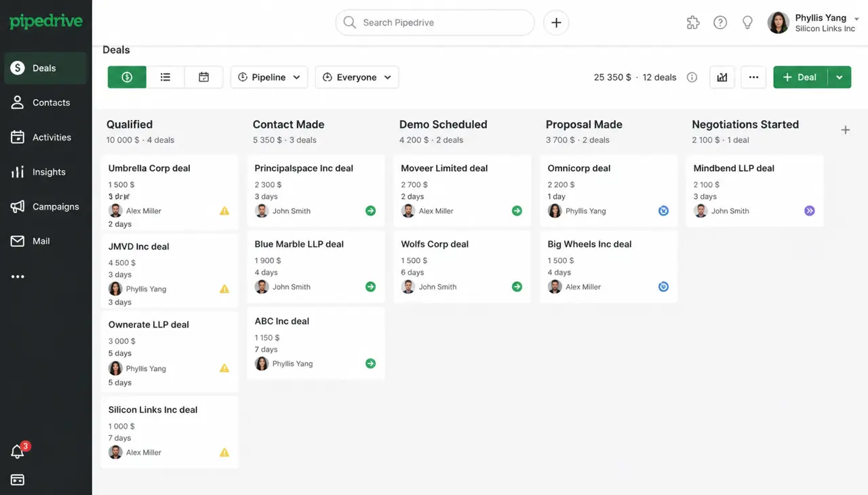Open the more options ellipsis button
This screenshot has height=495, width=868.
point(753,77)
